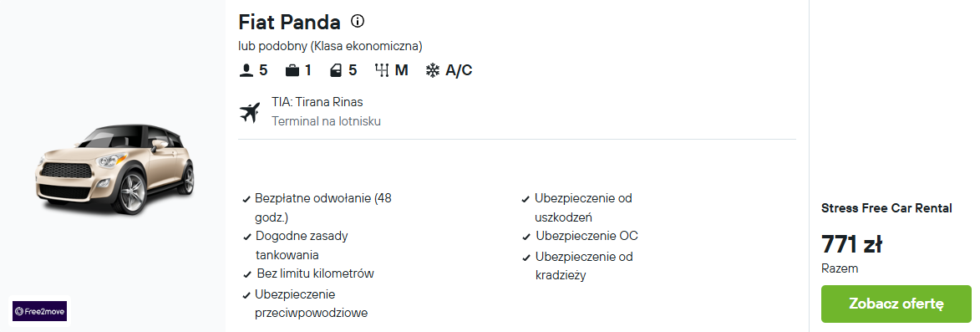Click the Stress Free Car Rental label
Screen dimensions: 980x332
(x=886, y=208)
